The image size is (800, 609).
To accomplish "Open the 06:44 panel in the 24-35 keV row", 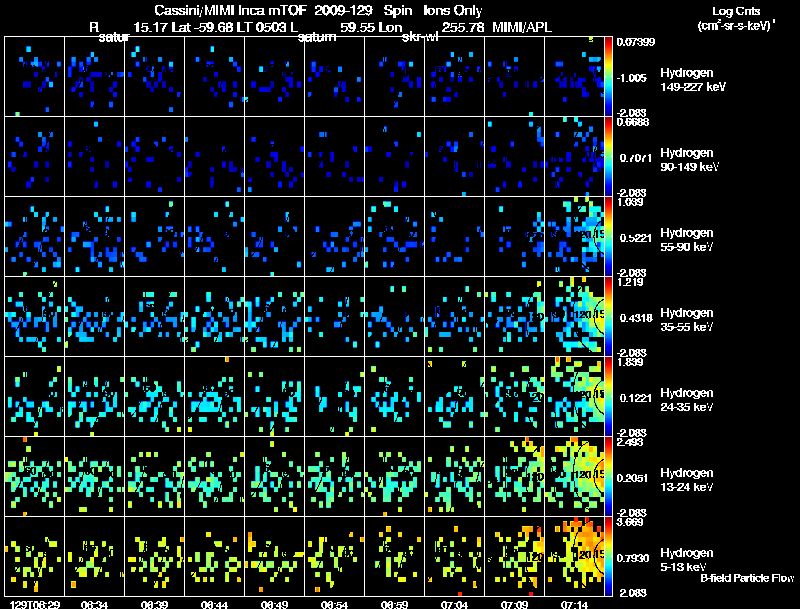I will point(214,396).
